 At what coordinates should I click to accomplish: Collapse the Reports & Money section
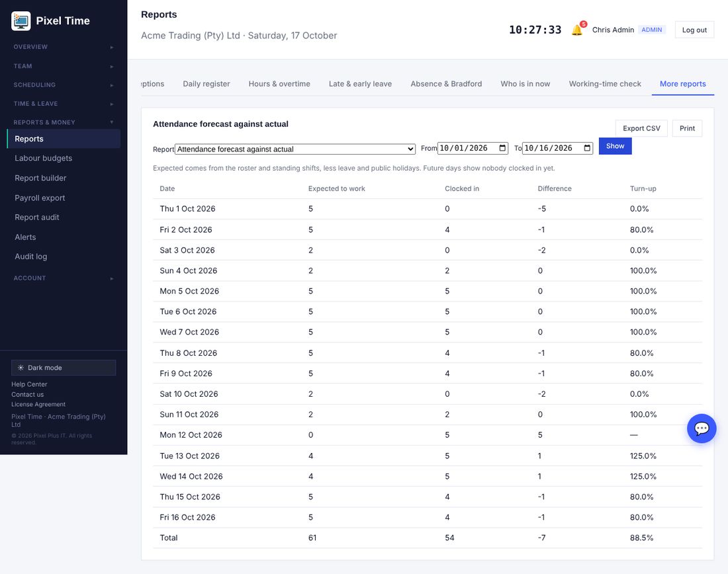click(x=64, y=122)
